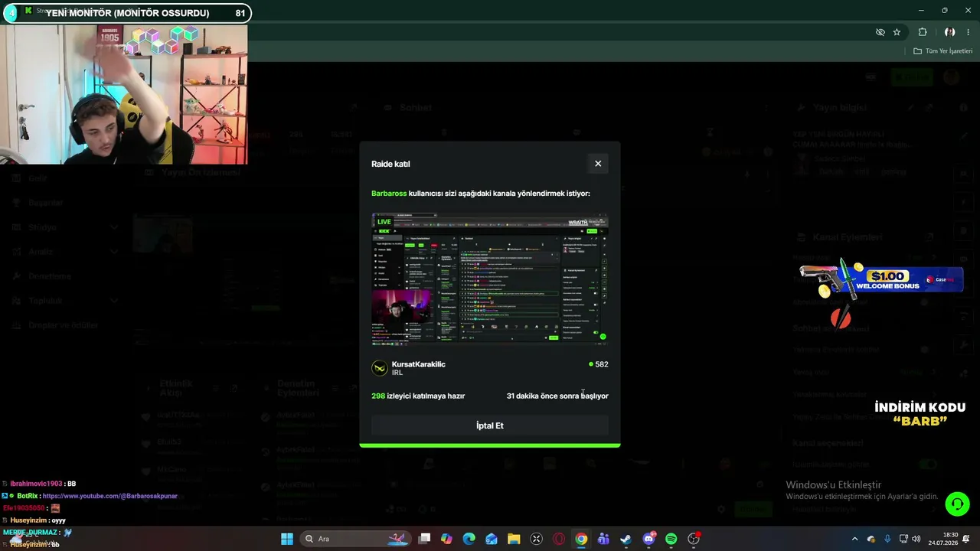Open OBS Studio from the taskbar
This screenshot has height=551, width=980.
694,539
